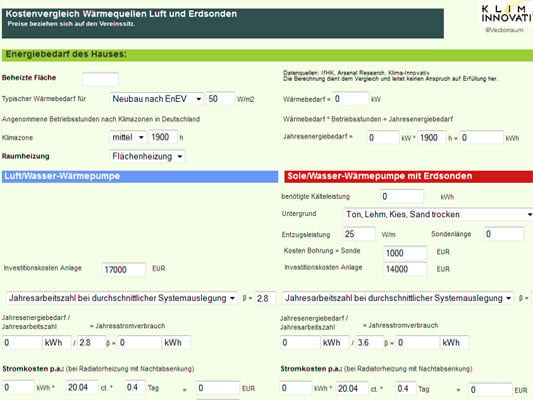Image resolution: width=533 pixels, height=400 pixels.
Task: Click the 2.8 divisor field in Luft/Wasser row
Action: coord(91,342)
